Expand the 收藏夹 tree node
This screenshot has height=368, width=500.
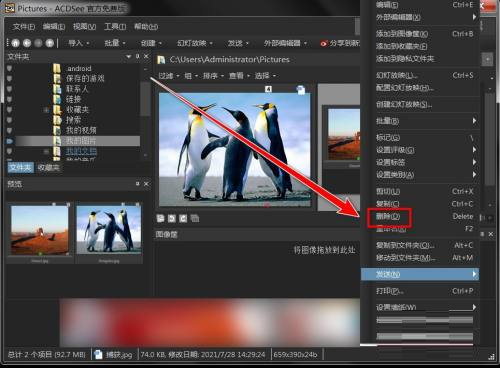[46, 110]
